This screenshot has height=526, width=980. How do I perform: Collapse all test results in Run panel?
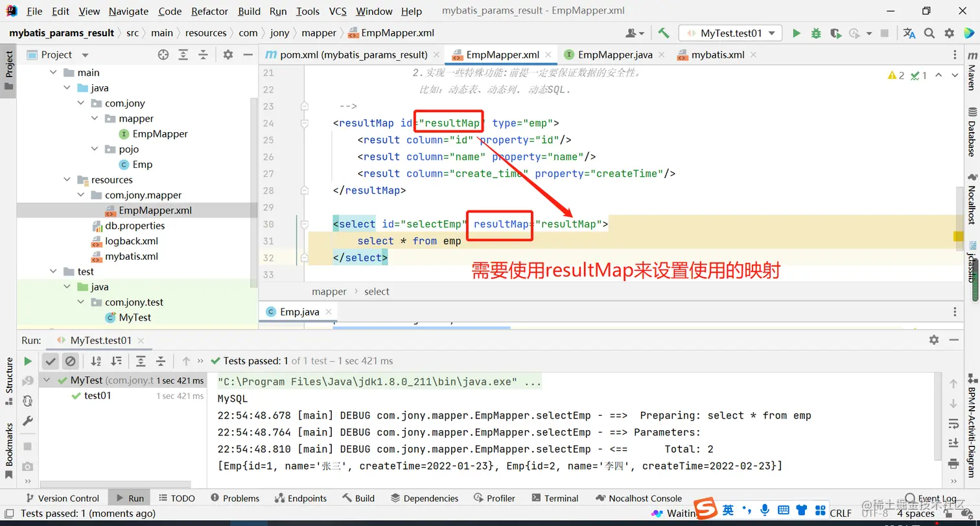click(x=161, y=361)
